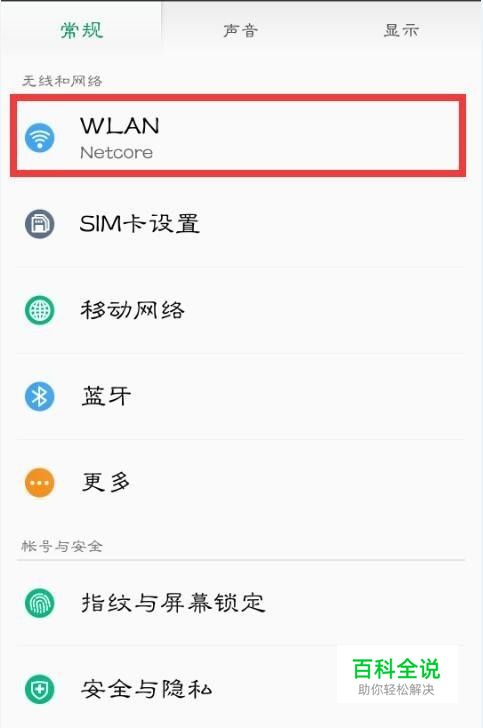Tap the green fingerprint icon
This screenshot has height=728, width=483.
(39, 603)
